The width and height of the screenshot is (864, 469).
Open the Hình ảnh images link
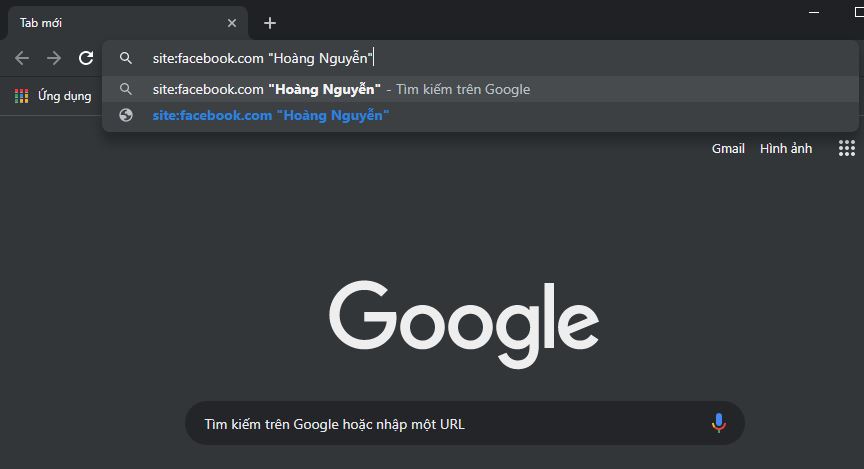786,148
